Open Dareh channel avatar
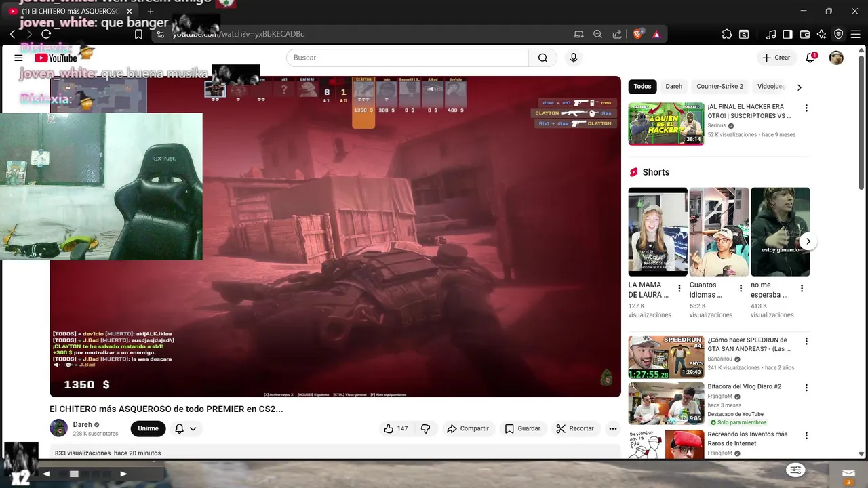This screenshot has height=488, width=868. click(59, 428)
